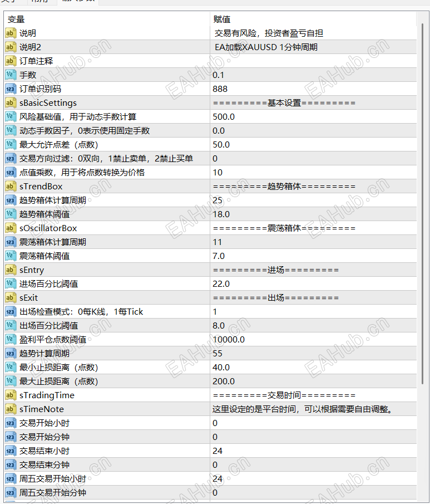Select the icon next to sEntry
Viewport: 430px width, 504px height.
click(x=10, y=270)
